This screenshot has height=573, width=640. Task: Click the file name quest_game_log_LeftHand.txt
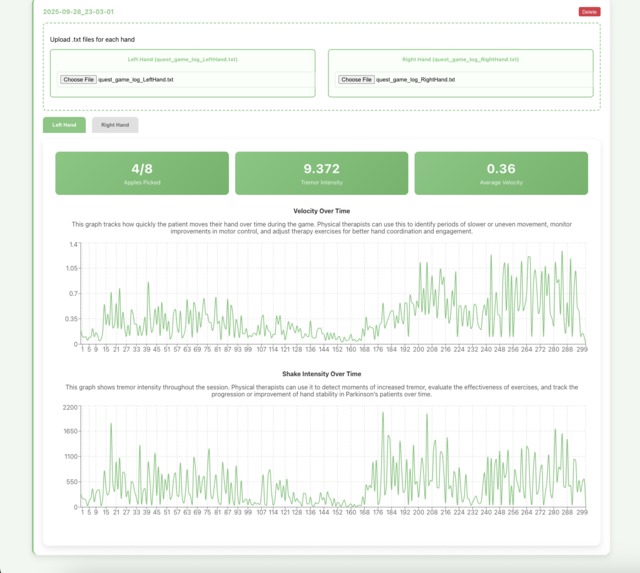coord(136,80)
